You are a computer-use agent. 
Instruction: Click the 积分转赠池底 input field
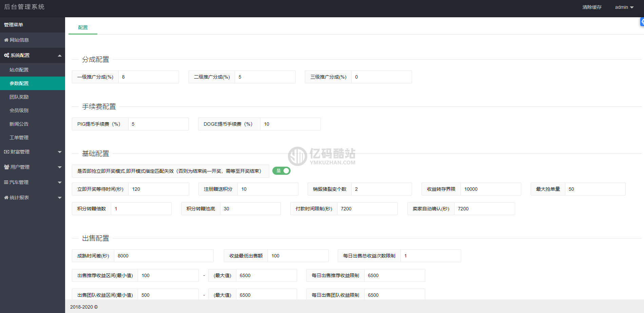pos(250,209)
